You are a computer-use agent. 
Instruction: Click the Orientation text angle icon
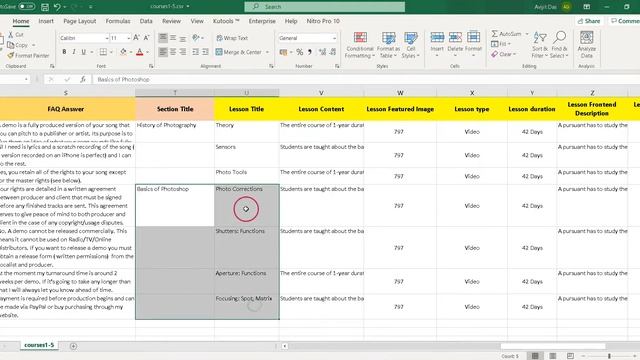coord(196,38)
